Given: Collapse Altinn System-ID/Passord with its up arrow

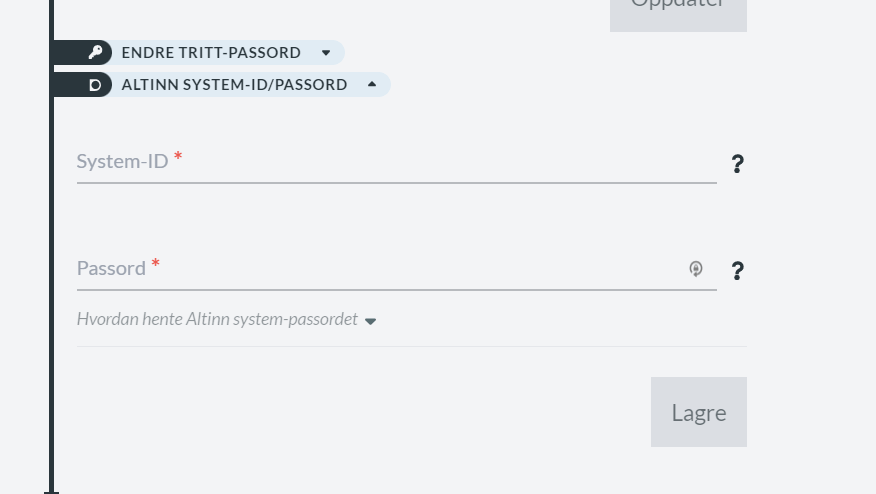Looking at the screenshot, I should pyautogui.click(x=372, y=84).
